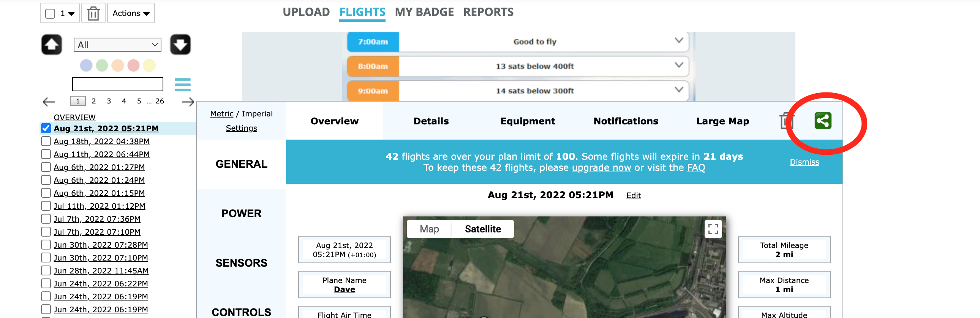
Task: Click the black up arrow icon
Action: tap(52, 45)
